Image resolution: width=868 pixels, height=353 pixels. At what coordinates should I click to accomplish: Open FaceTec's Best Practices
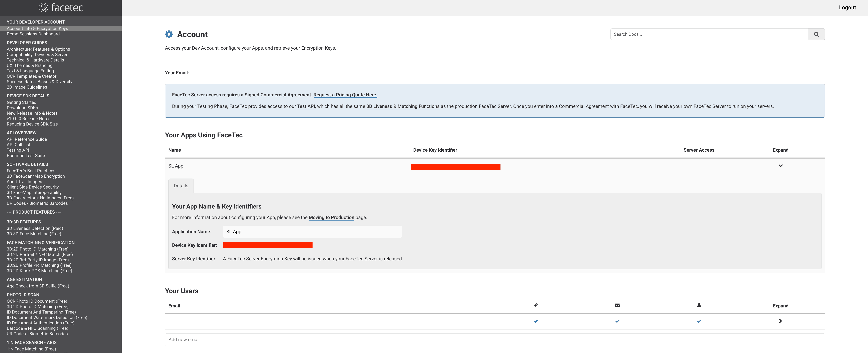(31, 171)
